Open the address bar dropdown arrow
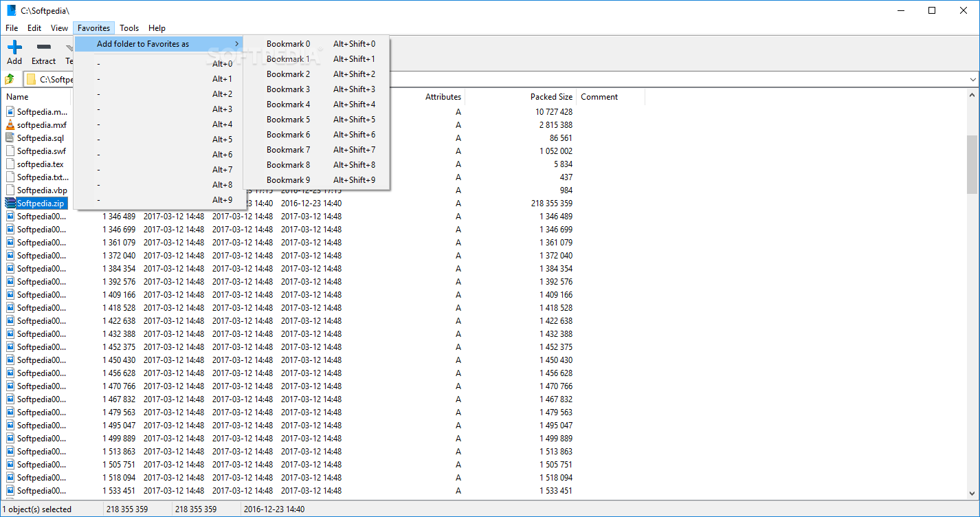 [972, 80]
